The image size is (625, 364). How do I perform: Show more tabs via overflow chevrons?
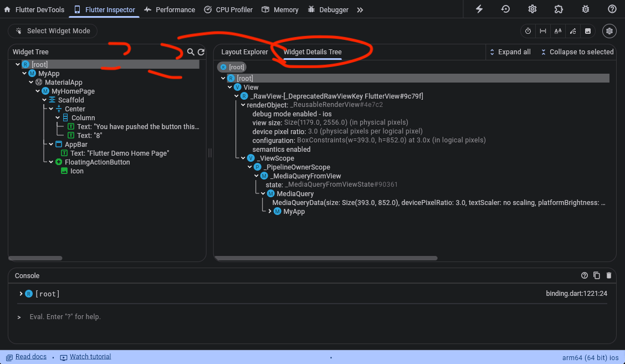tap(360, 10)
